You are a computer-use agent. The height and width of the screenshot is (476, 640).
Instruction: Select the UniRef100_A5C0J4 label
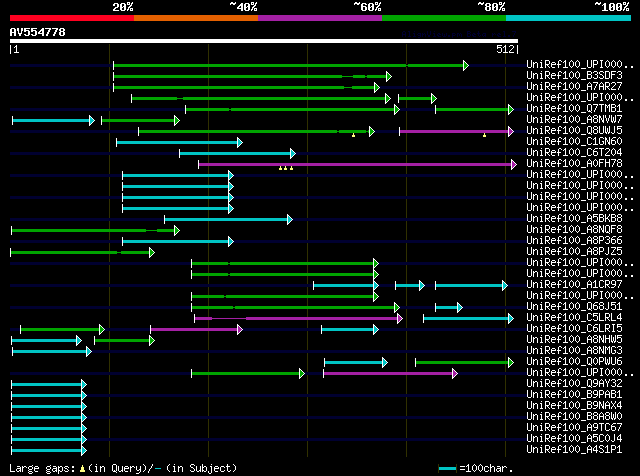pyautogui.click(x=574, y=439)
